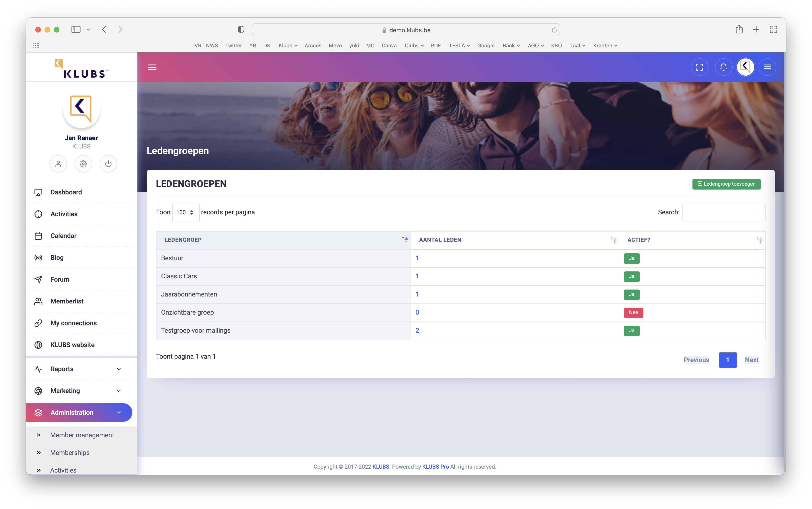Viewport: 812px width, 509px height.
Task: Click the hamburger menu icon at header left
Action: [x=152, y=67]
